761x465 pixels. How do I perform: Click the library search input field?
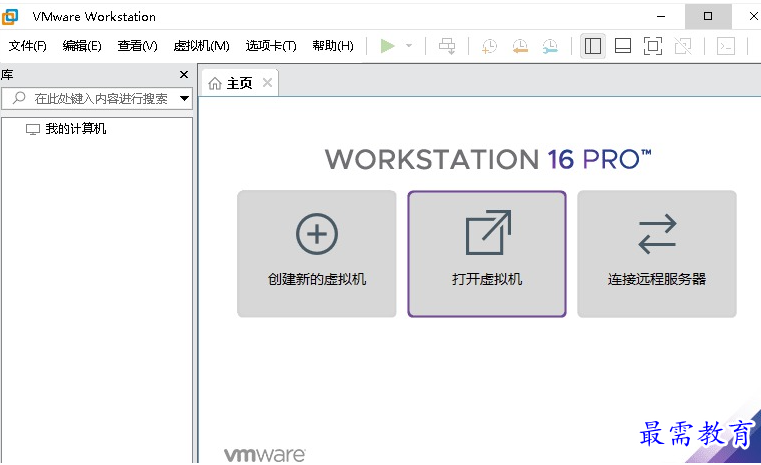point(97,99)
